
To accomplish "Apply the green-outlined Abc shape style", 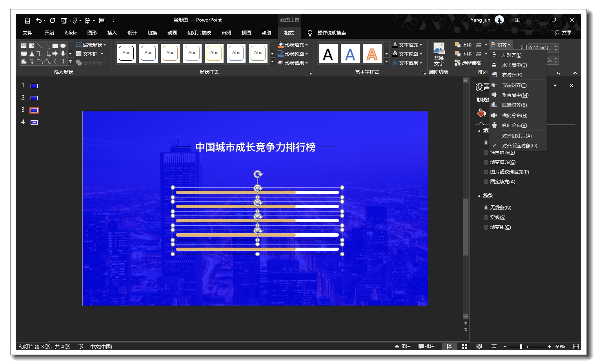I will pyautogui.click(x=258, y=53).
